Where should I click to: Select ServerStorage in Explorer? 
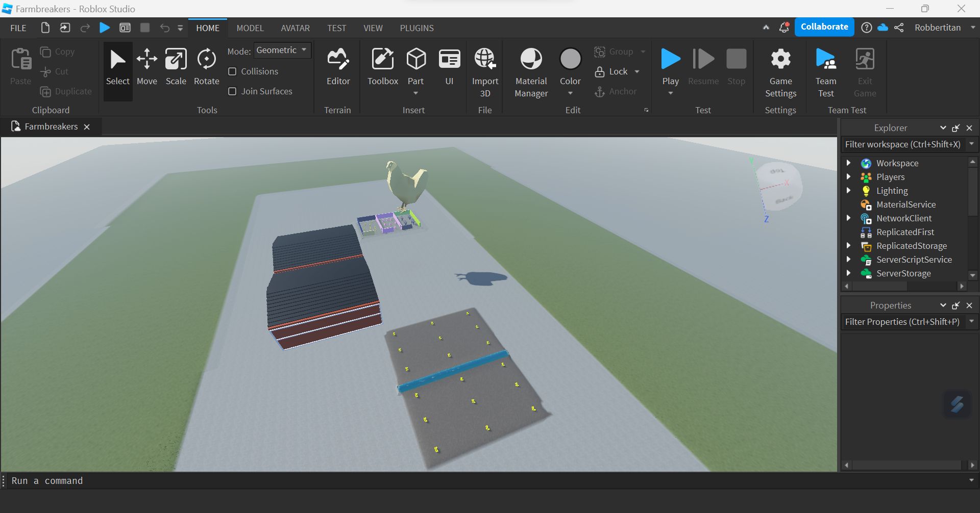click(x=903, y=273)
